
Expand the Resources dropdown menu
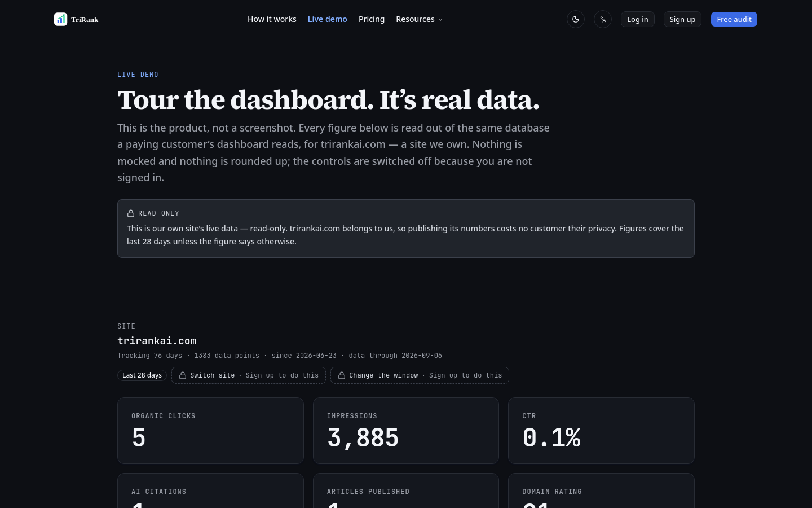[420, 19]
